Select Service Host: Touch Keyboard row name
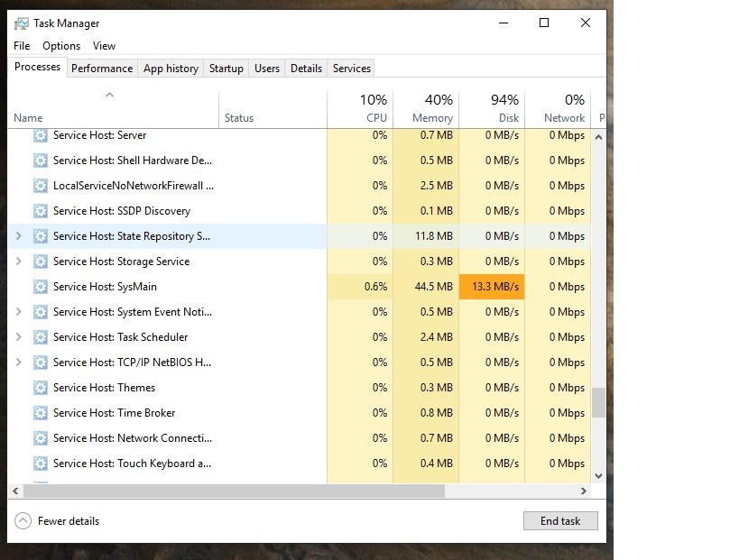Screen dimensions: 739x560 pyautogui.click(x=132, y=464)
